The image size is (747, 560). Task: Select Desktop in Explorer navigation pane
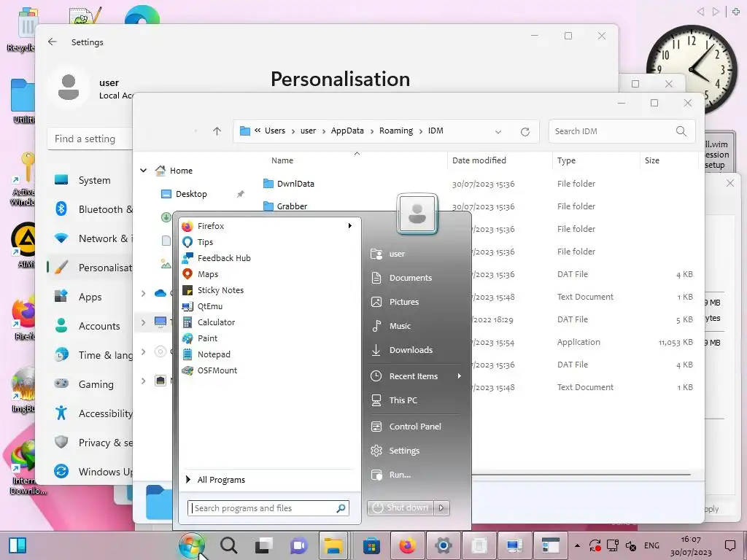[191, 194]
